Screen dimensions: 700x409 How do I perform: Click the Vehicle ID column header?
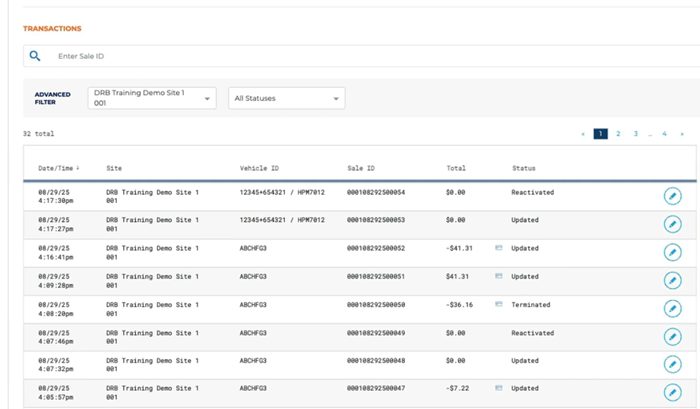coord(259,168)
